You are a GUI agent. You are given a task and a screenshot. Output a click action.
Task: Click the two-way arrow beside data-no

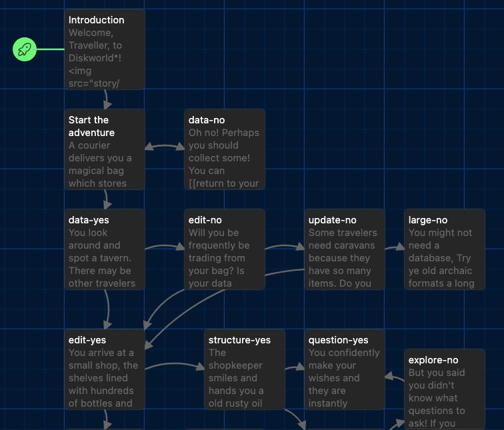(165, 146)
